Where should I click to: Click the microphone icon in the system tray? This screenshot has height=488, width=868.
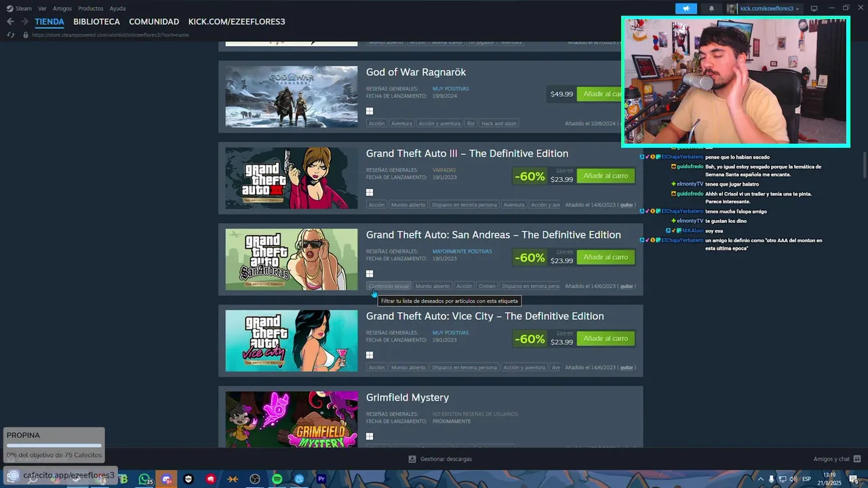click(771, 479)
